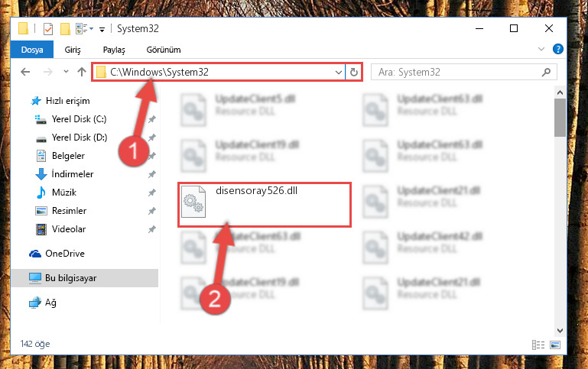The height and width of the screenshot is (369, 588).
Task: Switch to large thumbnails view icon
Action: [555, 345]
